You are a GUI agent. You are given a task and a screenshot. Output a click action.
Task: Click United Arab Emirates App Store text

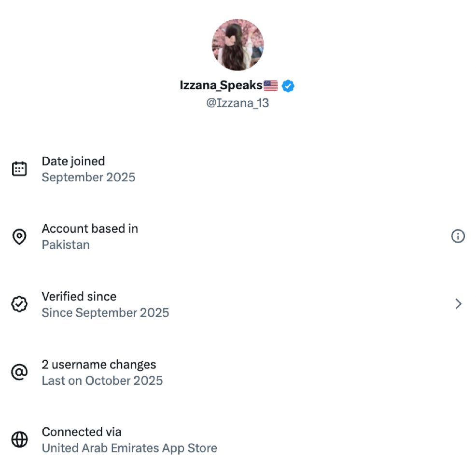point(129,448)
